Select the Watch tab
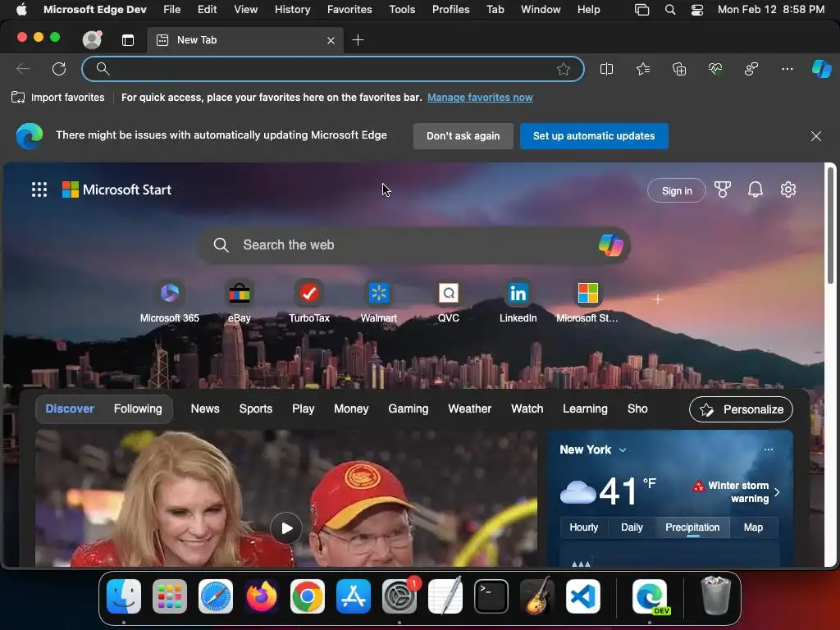The image size is (840, 630). pyautogui.click(x=527, y=409)
